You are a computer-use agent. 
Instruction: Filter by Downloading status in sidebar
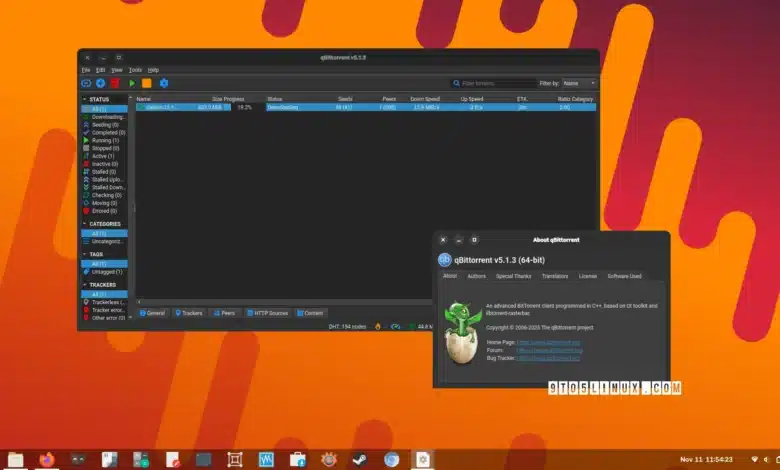(x=104, y=117)
